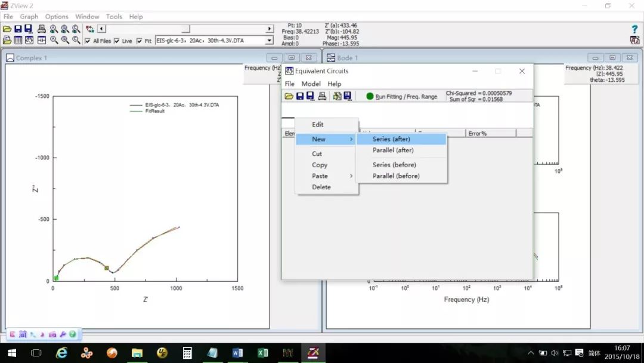Select Series (after) submenu option
Image resolution: width=644 pixels, height=363 pixels.
[401, 139]
